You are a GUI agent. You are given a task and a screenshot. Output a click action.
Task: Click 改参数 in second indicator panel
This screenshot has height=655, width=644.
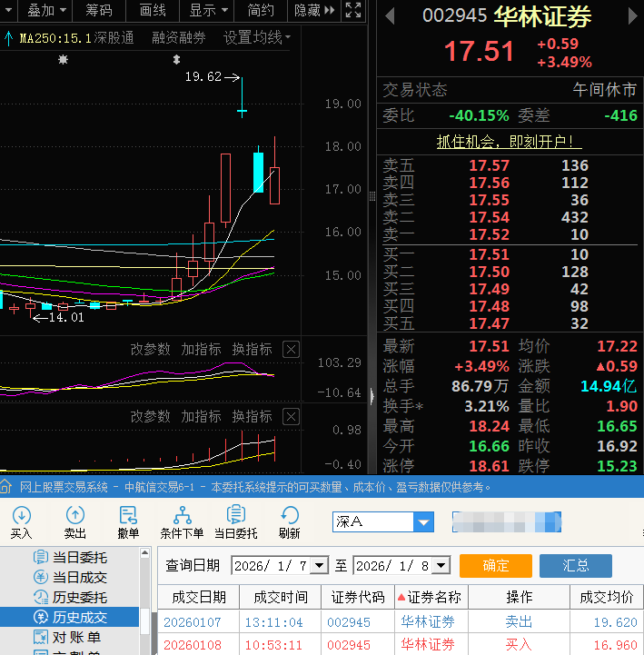[151, 416]
